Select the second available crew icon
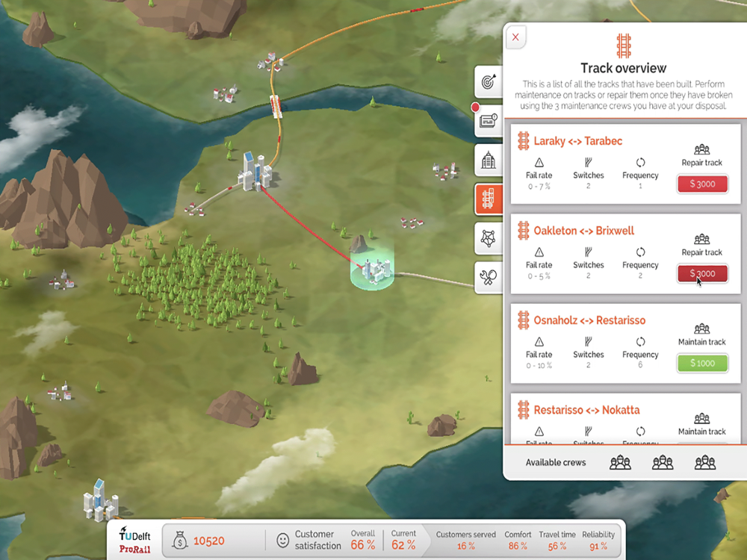 (x=663, y=462)
